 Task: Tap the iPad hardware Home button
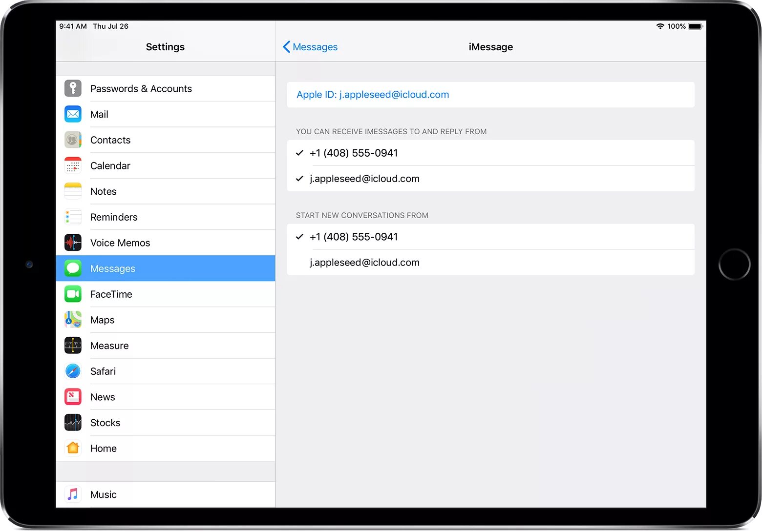tap(734, 265)
